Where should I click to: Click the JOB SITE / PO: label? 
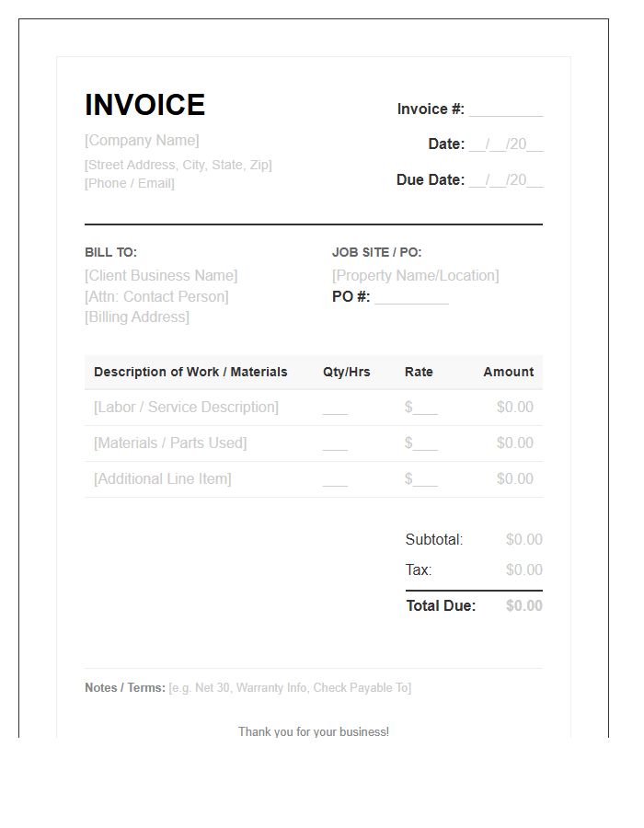377,252
